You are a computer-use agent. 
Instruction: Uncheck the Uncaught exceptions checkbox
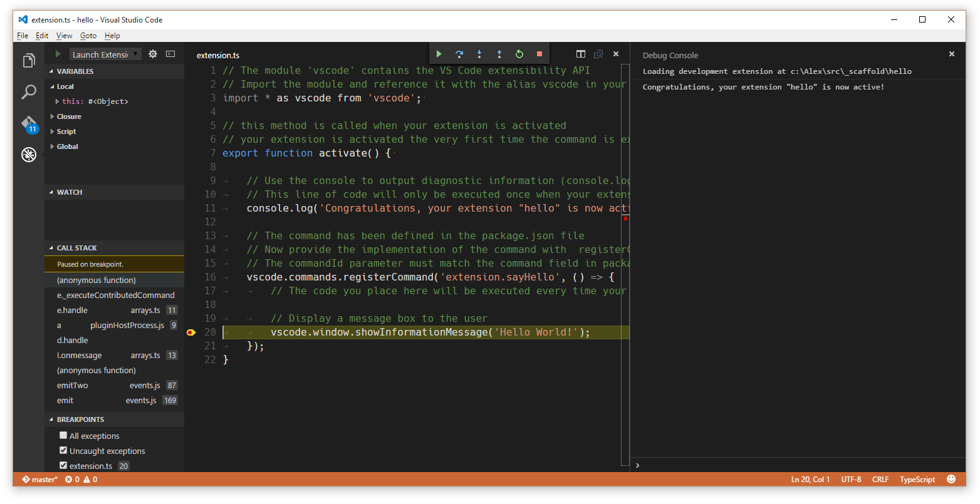(x=63, y=451)
